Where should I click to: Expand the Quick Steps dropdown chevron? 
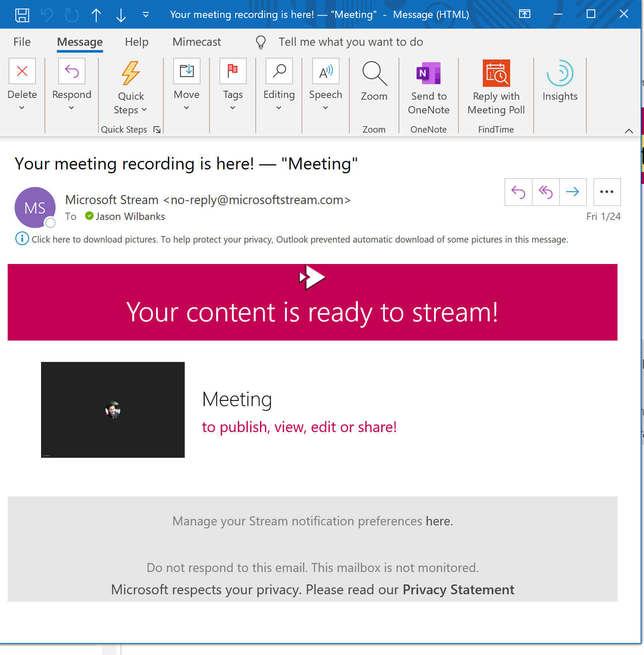point(144,110)
